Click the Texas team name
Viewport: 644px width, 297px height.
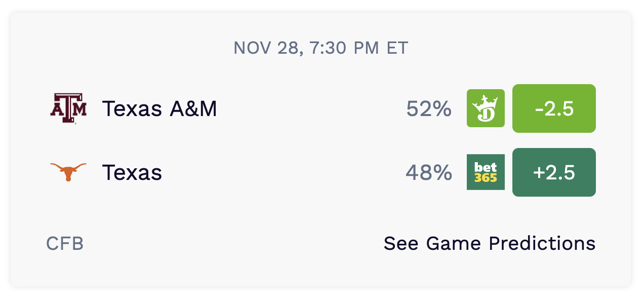132,172
